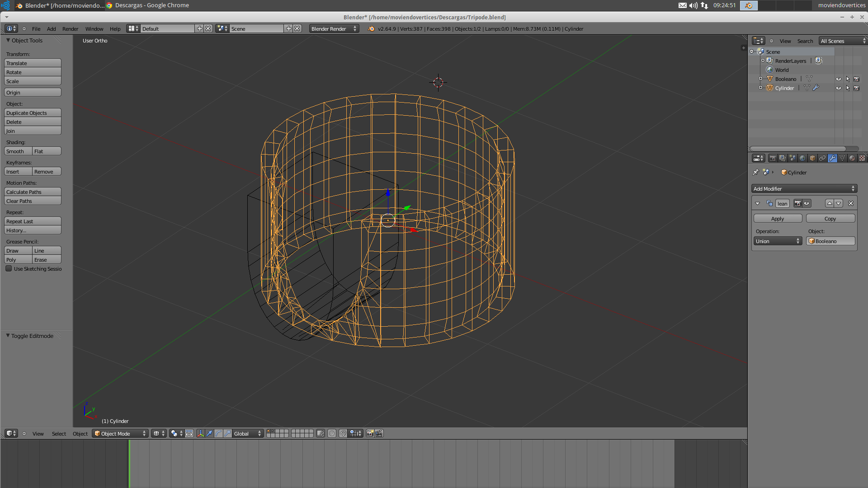Toggle modifier viewport visibility eye icon

[807, 203]
